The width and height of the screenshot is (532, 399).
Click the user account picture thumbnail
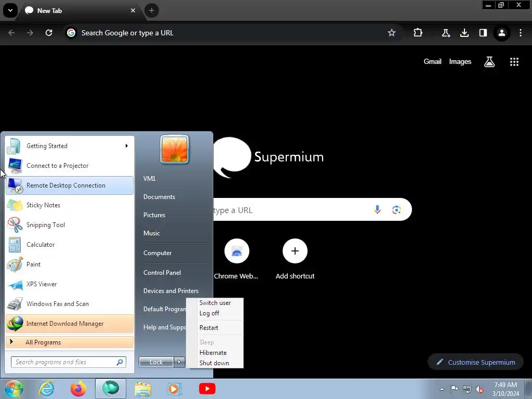[175, 149]
